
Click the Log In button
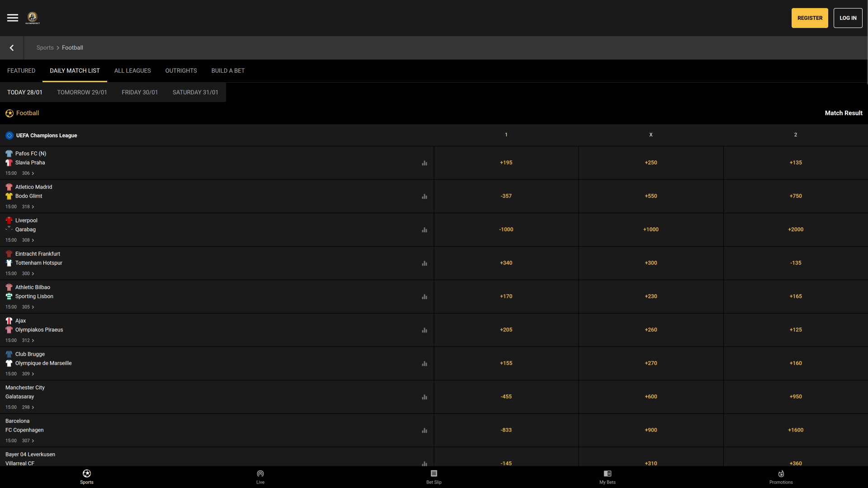tap(848, 18)
